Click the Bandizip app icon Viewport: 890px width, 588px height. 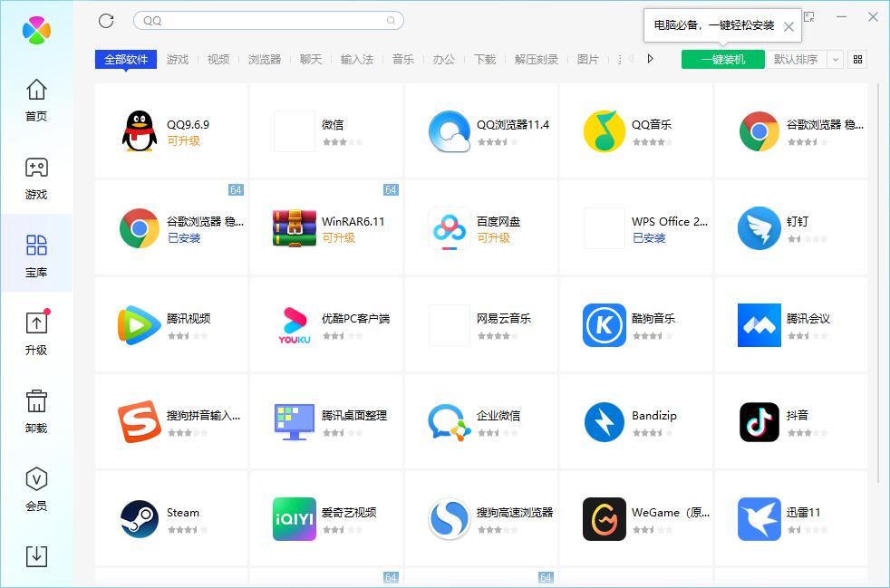pyautogui.click(x=605, y=421)
